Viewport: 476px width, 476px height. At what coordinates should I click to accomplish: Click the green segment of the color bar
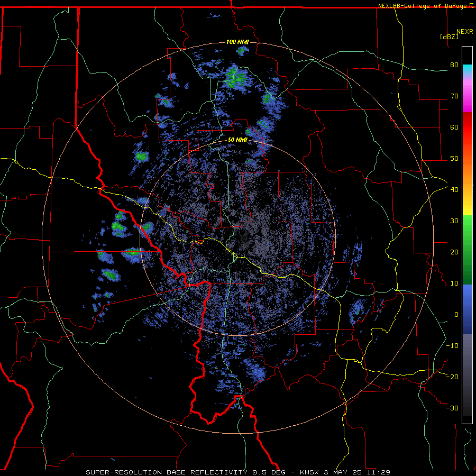(x=467, y=250)
